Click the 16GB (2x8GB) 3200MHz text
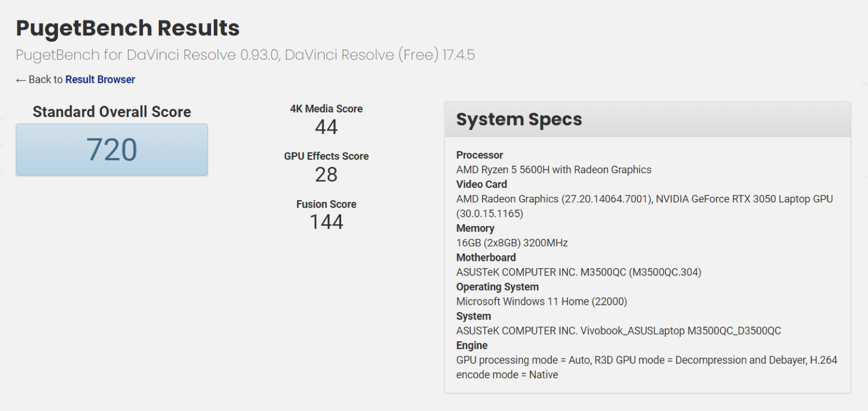This screenshot has width=868, height=411. tap(512, 243)
